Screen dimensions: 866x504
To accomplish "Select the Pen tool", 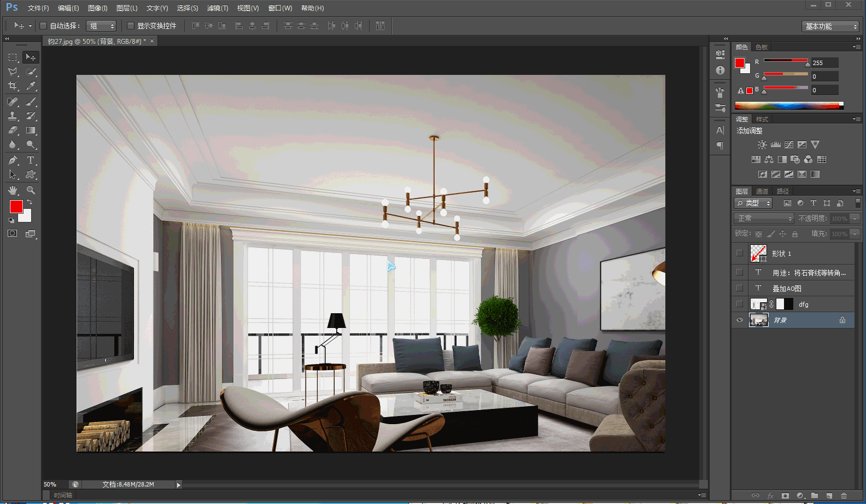I will (x=13, y=160).
